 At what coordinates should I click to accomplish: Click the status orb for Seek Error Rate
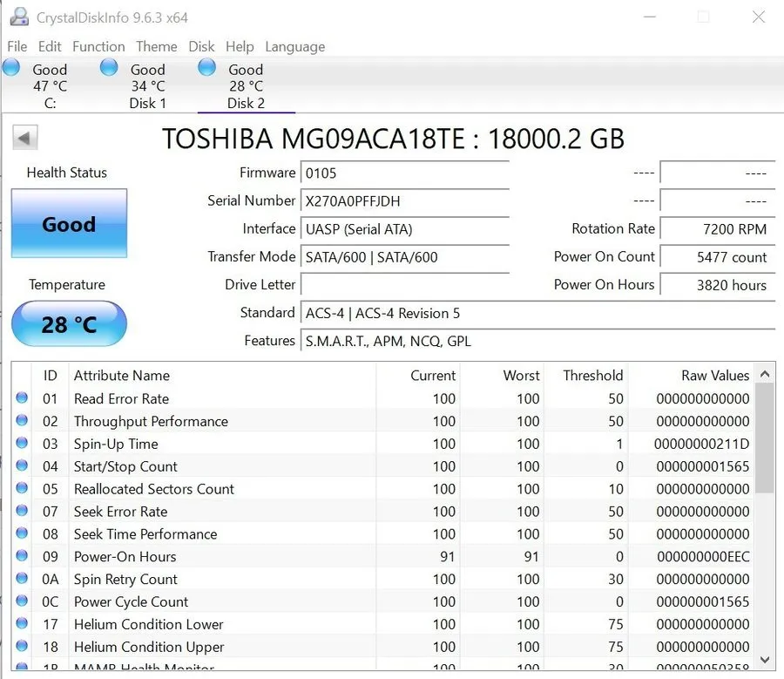coord(22,511)
